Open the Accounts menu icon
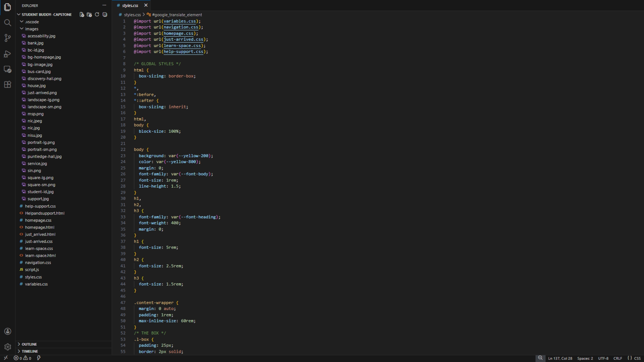The height and width of the screenshot is (362, 644). [8, 331]
